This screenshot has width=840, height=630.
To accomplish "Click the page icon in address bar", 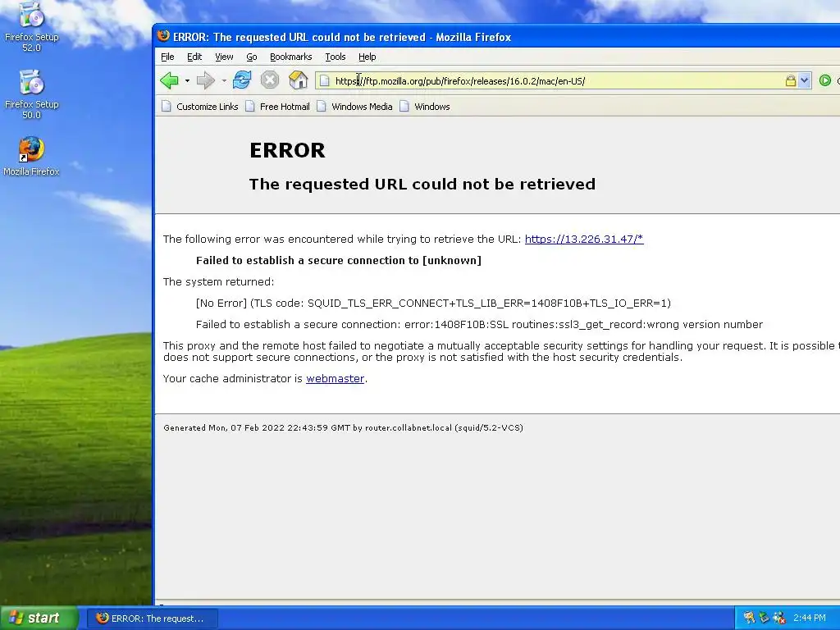I will point(325,81).
